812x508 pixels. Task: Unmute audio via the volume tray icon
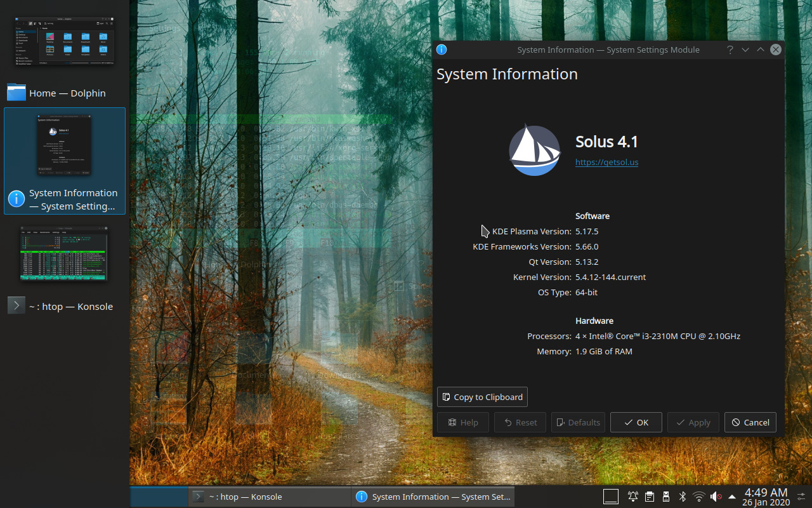(x=716, y=497)
